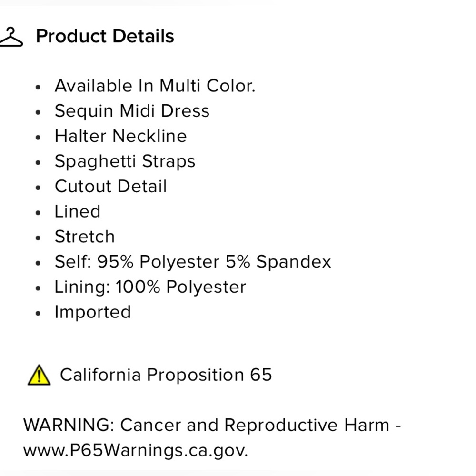The width and height of the screenshot is (476, 476).
Task: Click the 'Halter Neckline' list item
Action: [121, 136]
